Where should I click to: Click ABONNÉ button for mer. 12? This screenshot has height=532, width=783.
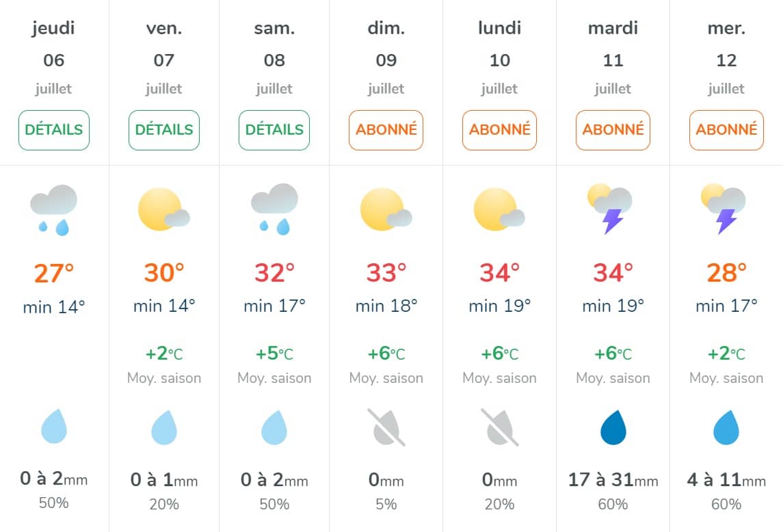726,130
